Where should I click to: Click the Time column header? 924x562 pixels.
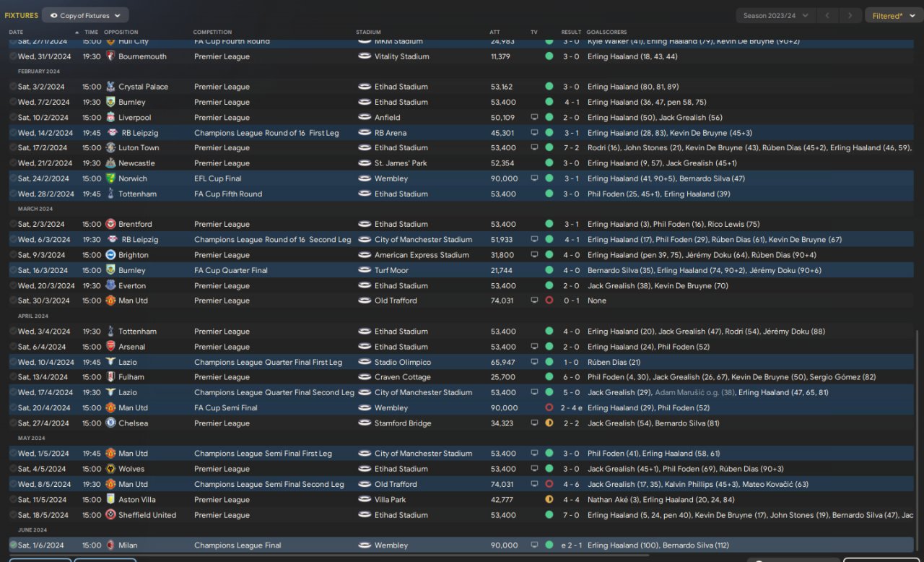pos(91,33)
